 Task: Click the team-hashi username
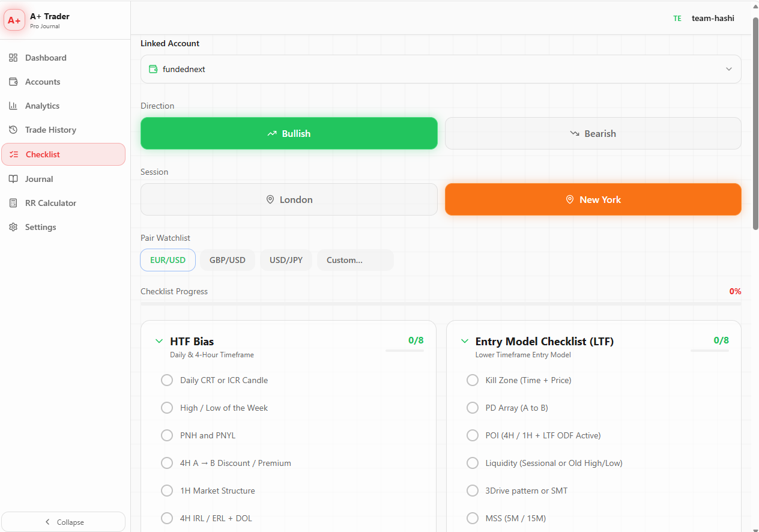713,18
